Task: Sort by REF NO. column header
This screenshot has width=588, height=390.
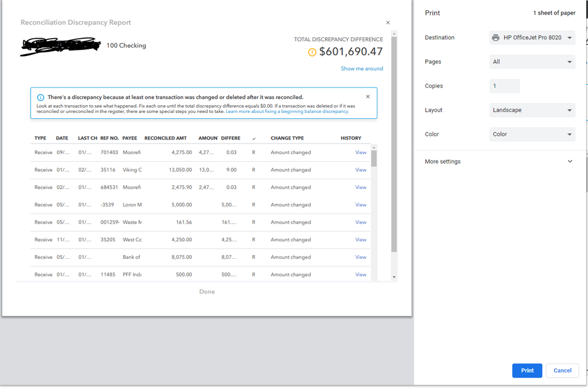Action: tap(109, 138)
